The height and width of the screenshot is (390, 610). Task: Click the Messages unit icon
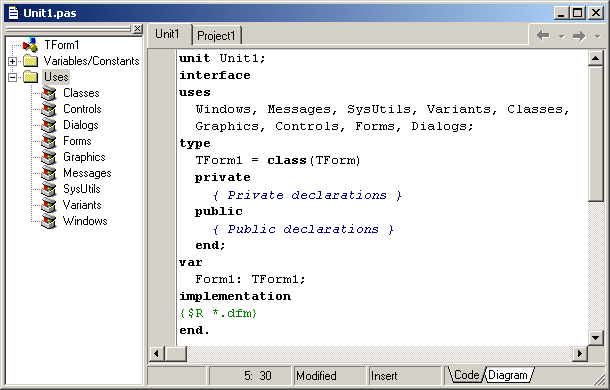coord(49,173)
